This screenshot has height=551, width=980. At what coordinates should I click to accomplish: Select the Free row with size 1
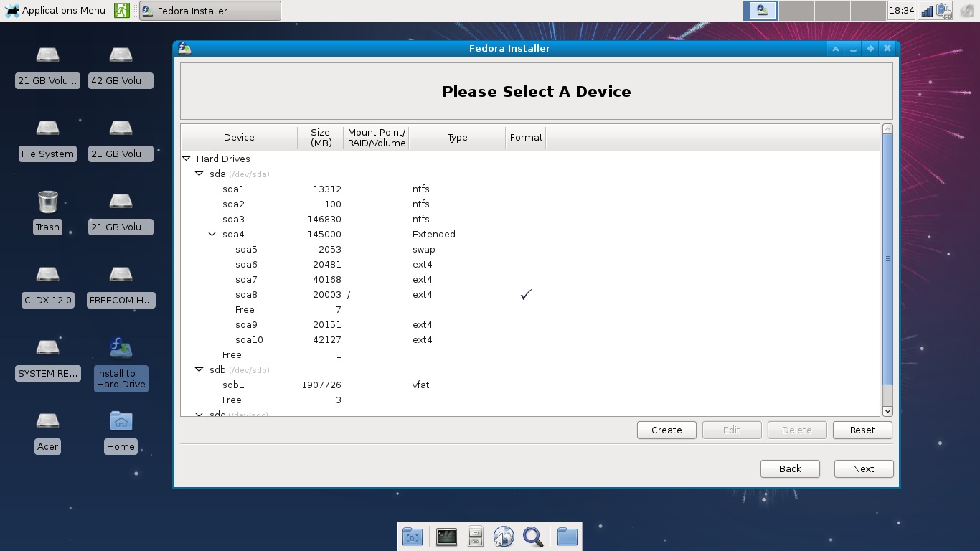[529, 354]
